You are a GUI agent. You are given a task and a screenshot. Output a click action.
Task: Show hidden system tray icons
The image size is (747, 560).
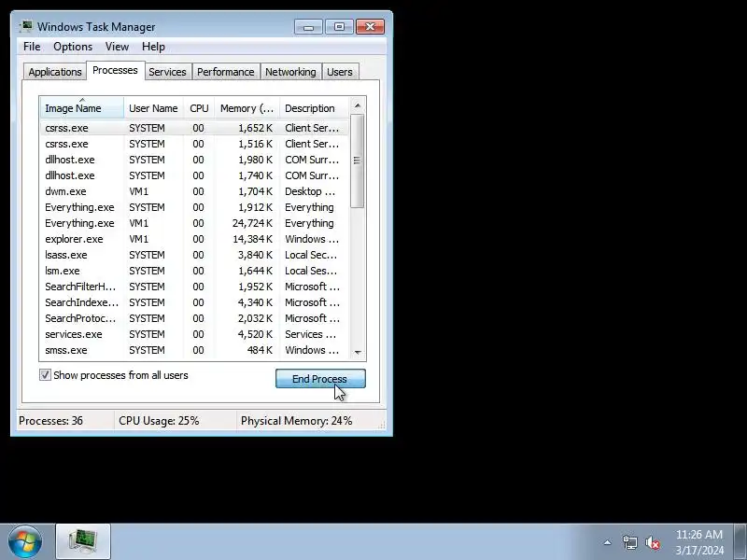click(608, 542)
